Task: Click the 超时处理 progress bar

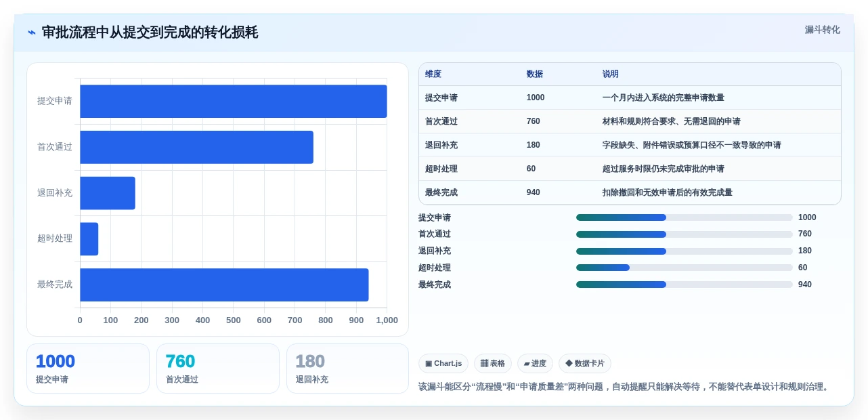Action: point(684,268)
